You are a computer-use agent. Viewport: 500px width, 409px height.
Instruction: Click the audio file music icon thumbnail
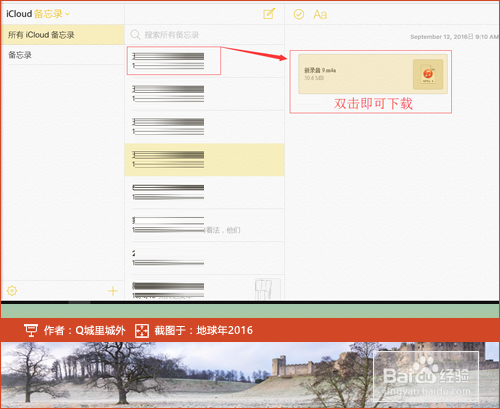tap(428, 74)
